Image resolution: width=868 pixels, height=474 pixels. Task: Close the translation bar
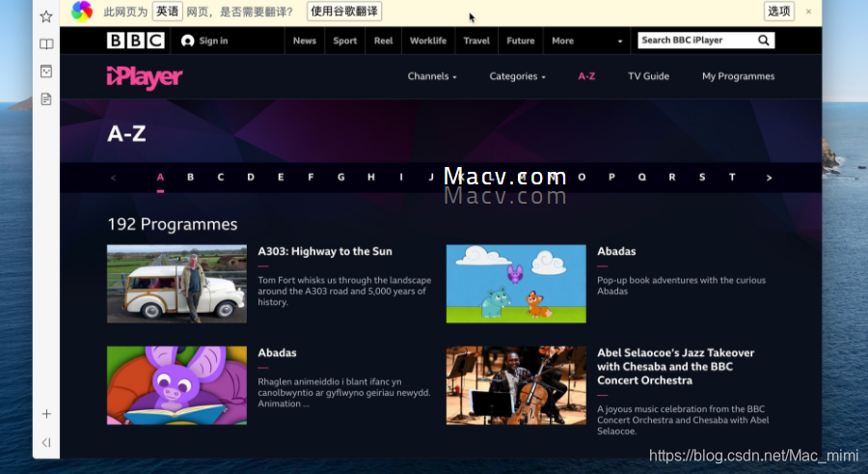pos(808,11)
